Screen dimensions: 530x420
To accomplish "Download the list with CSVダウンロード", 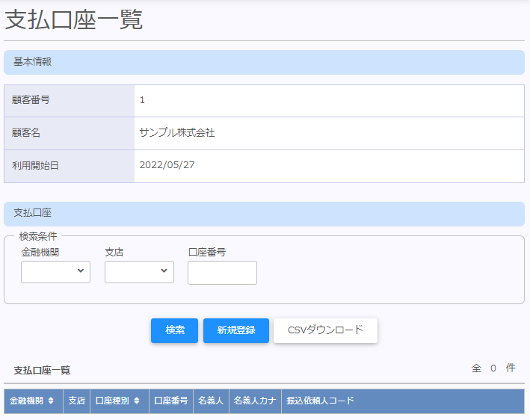I will (325, 330).
